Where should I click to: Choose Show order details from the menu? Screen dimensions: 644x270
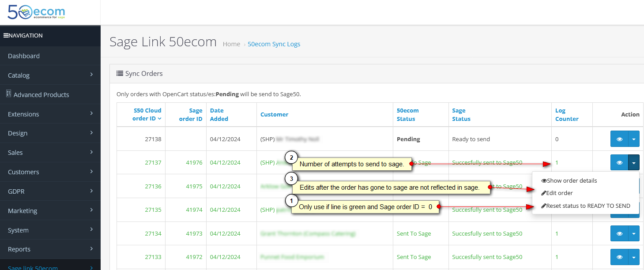[x=569, y=180]
